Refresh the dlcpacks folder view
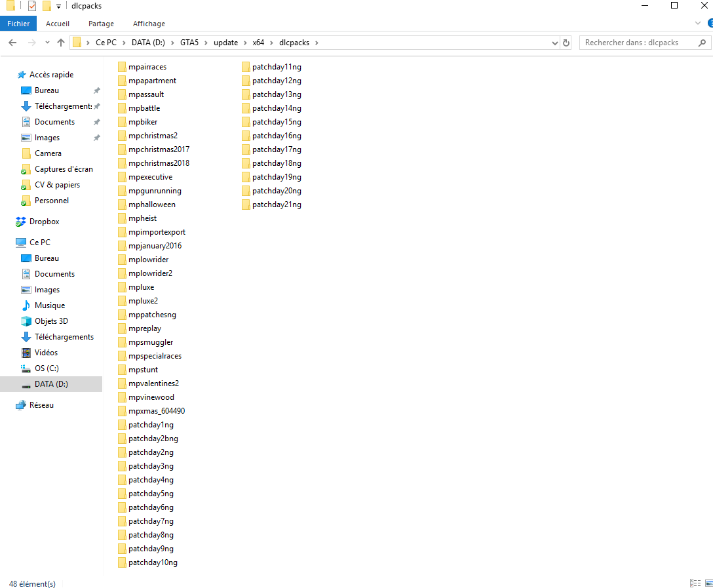The height and width of the screenshot is (588, 713). tap(566, 43)
